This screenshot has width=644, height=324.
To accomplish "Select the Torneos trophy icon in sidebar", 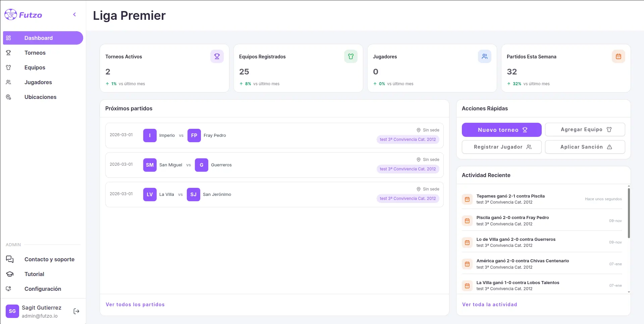I will (8, 53).
